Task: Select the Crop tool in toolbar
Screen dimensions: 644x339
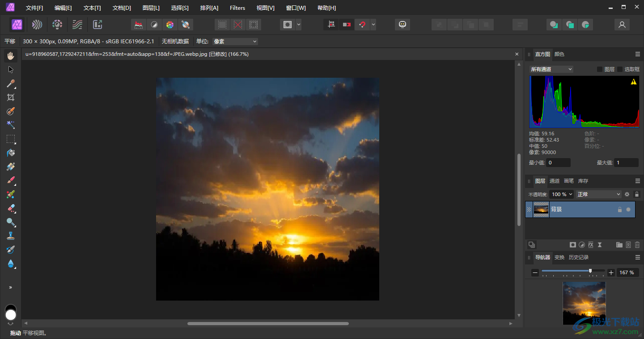Action: coord(11,97)
